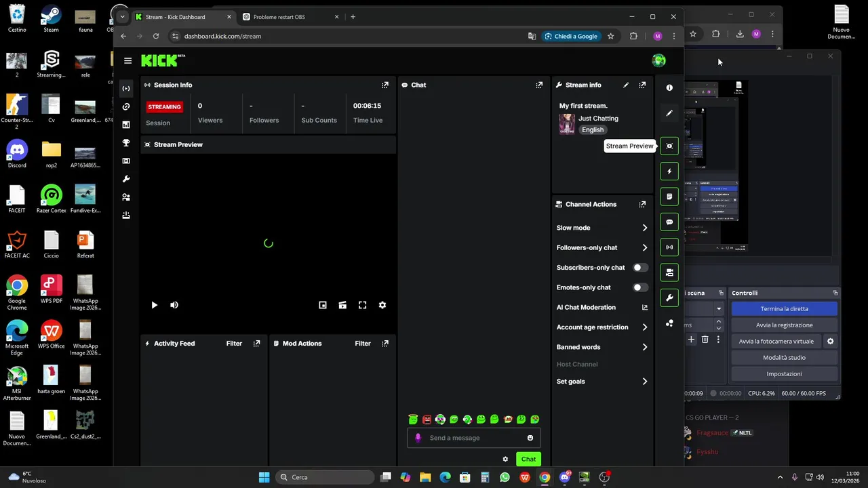Expand Set goals option
The image size is (868, 488).
[x=602, y=382]
